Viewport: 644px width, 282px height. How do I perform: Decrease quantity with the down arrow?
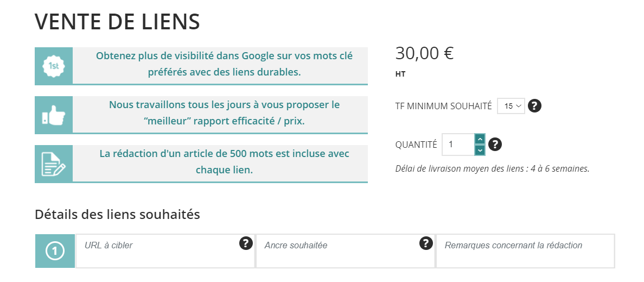tap(480, 150)
